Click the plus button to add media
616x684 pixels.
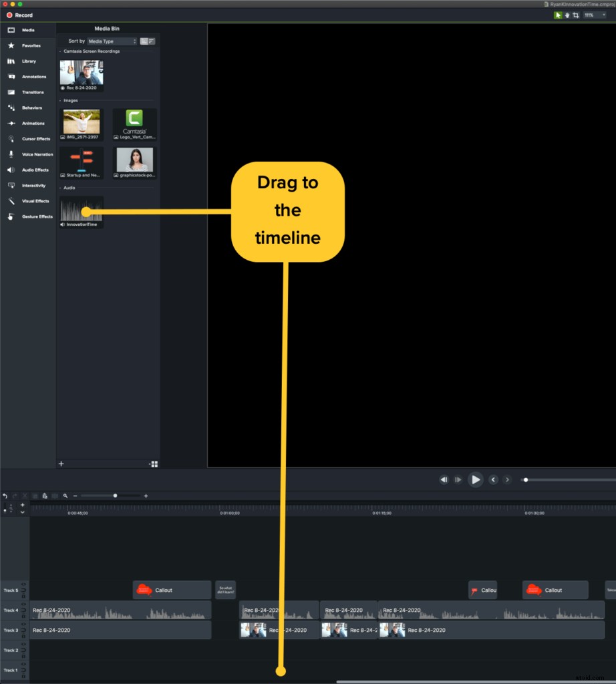61,464
